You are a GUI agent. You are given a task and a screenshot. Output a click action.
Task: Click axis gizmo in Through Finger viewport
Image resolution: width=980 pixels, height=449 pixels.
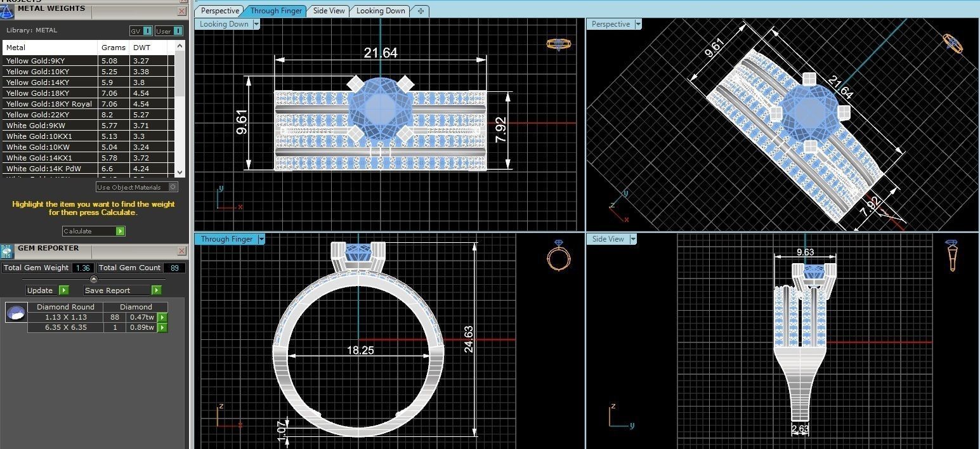click(x=228, y=415)
